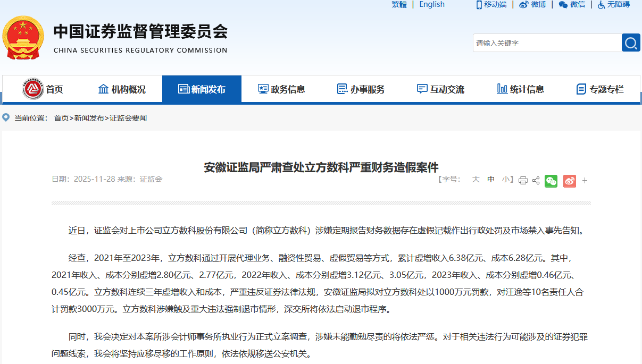Viewport: 642px width, 364px height.
Task: Open the CSRC national emblem logo
Action: [x=23, y=37]
